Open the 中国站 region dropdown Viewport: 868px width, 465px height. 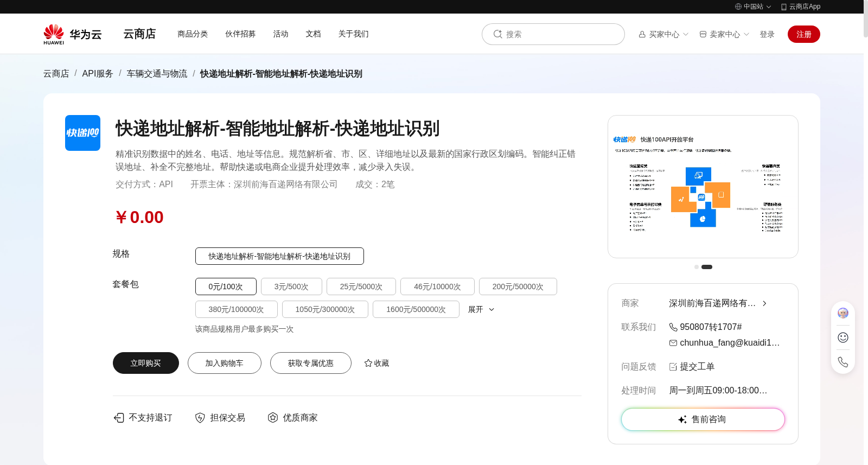(x=753, y=7)
